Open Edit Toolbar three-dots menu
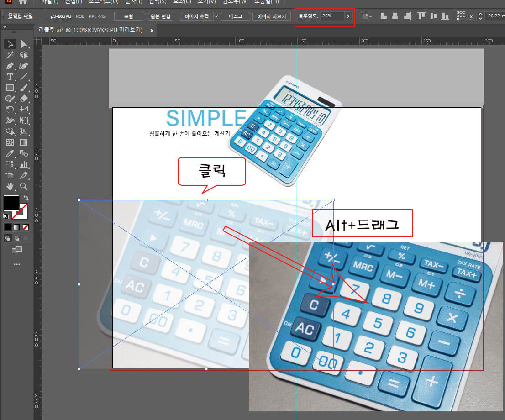Viewport: 505px width, 420px height. coord(17,264)
